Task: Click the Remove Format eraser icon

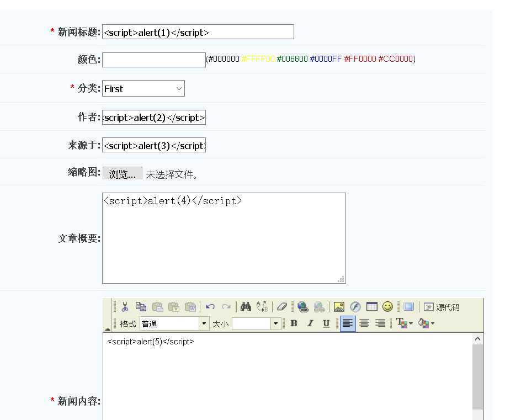Action: click(282, 307)
